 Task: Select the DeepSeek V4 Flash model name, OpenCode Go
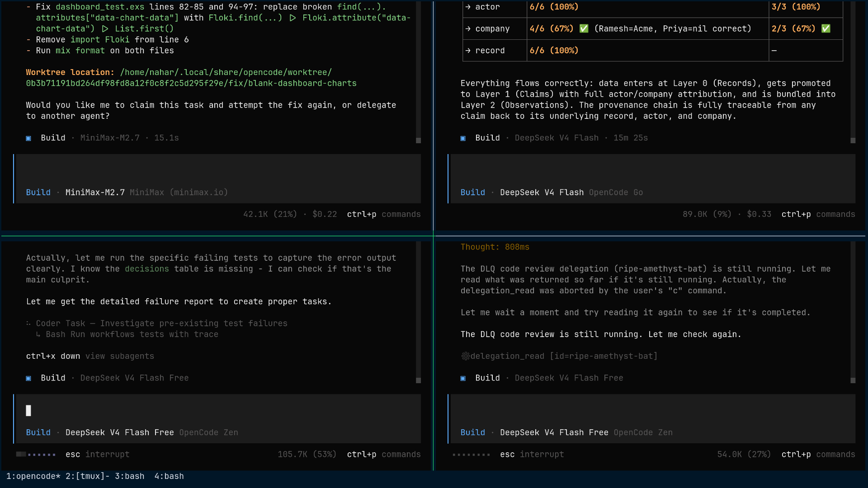(542, 192)
